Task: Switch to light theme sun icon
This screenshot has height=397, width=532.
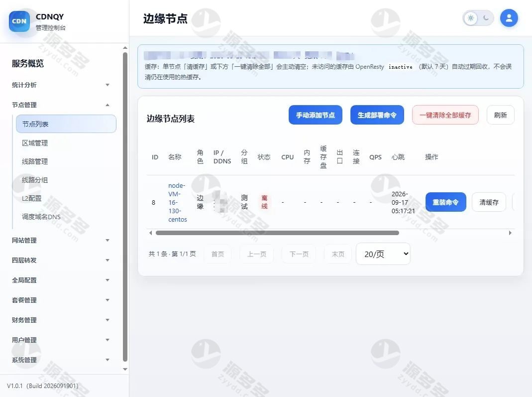Action: (471, 18)
